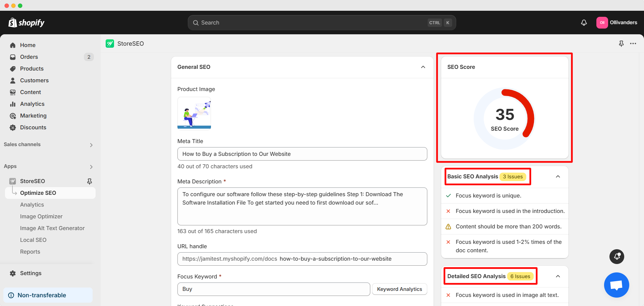
Task: Click the StoreSEO app icon in sidebar
Action: [x=12, y=181]
